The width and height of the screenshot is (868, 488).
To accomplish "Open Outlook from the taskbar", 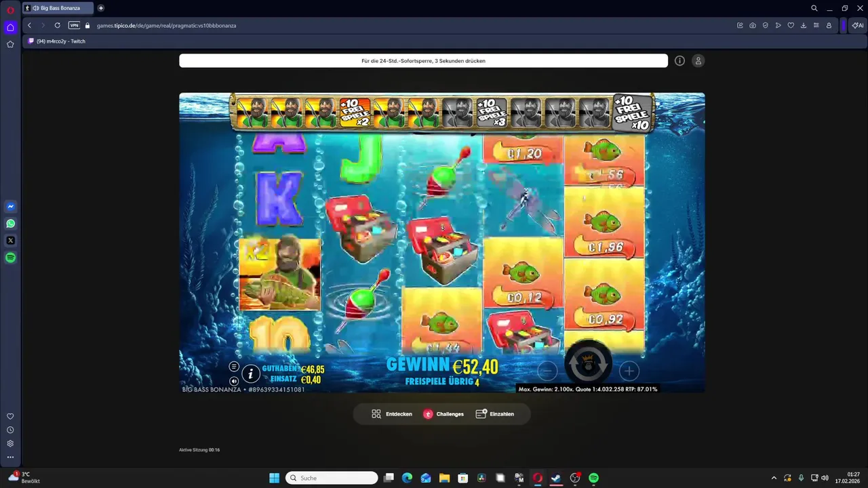I will pos(426,478).
